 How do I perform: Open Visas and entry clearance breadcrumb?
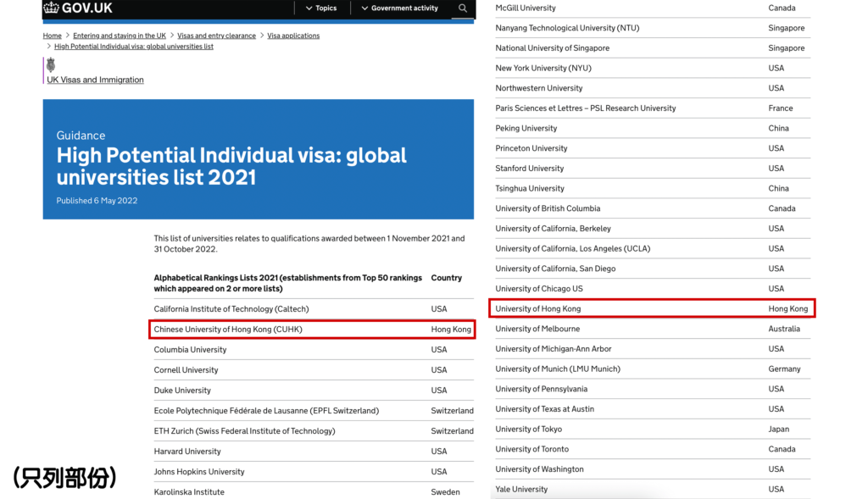[x=216, y=36]
